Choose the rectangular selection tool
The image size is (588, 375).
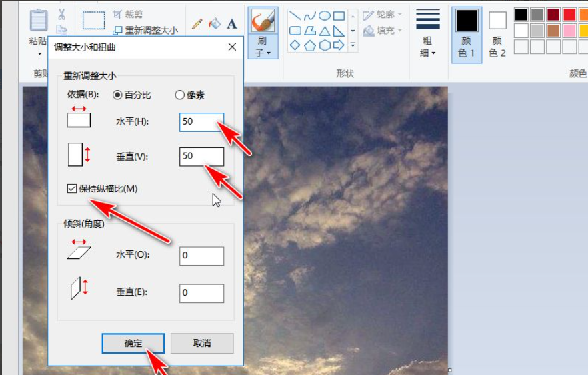pyautogui.click(x=93, y=20)
